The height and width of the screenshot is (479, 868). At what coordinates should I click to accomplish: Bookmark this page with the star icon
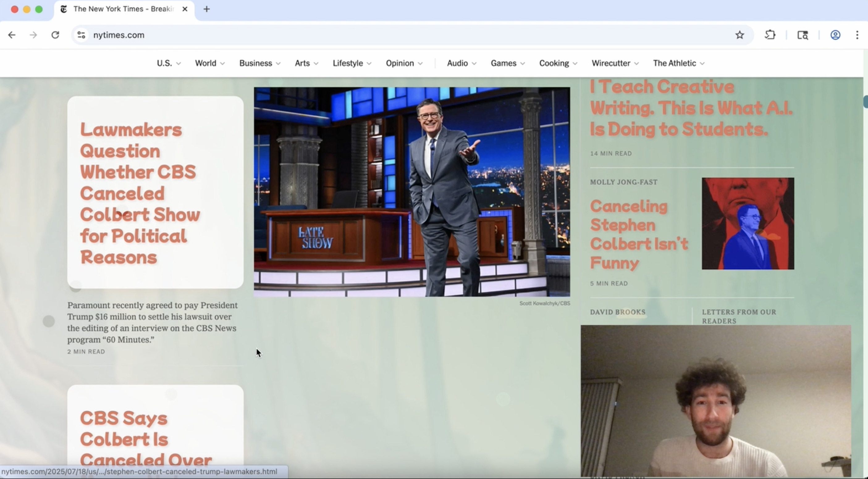click(x=739, y=35)
